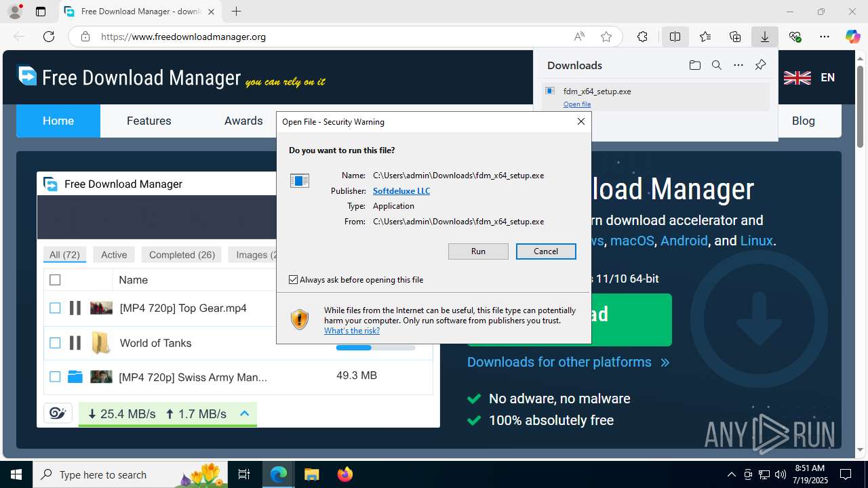This screenshot has width=868, height=488.
Task: Click the snail mode icon in FDM preview
Action: point(58,413)
